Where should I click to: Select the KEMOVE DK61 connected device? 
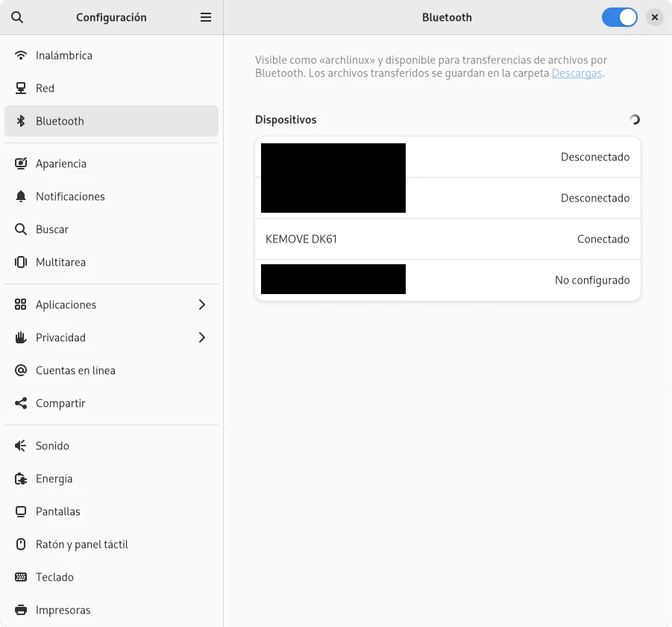448,239
